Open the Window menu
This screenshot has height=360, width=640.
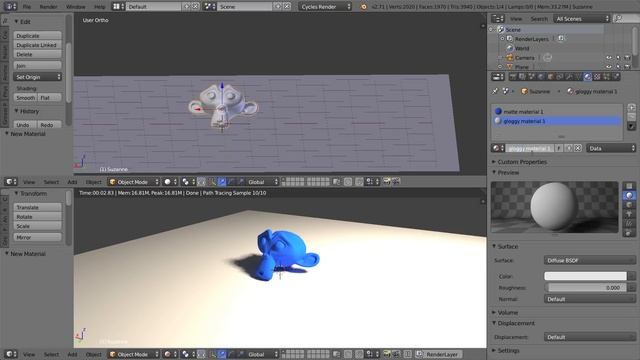coord(76,7)
